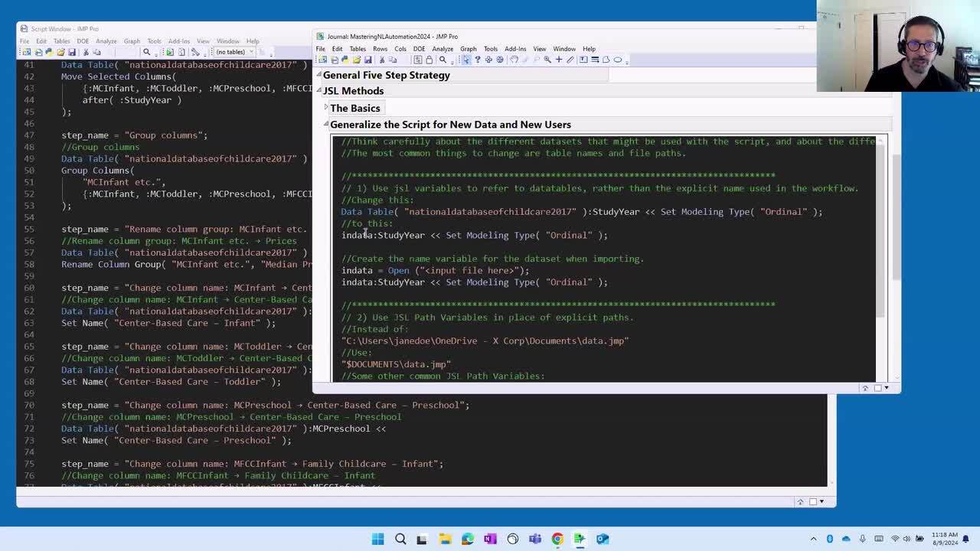The image size is (980, 551).
Task: Open the Analyze menu in Journal window
Action: point(443,49)
